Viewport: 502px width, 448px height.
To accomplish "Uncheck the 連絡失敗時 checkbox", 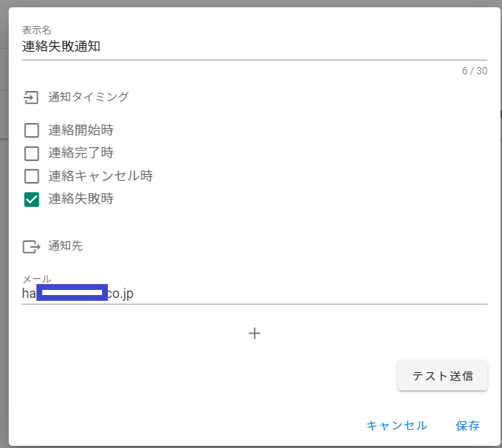I will pos(31,199).
